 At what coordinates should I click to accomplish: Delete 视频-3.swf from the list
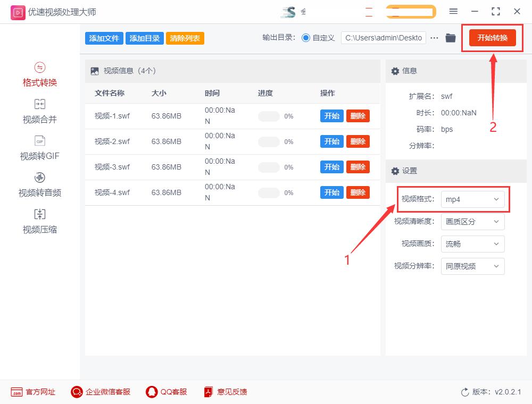358,167
